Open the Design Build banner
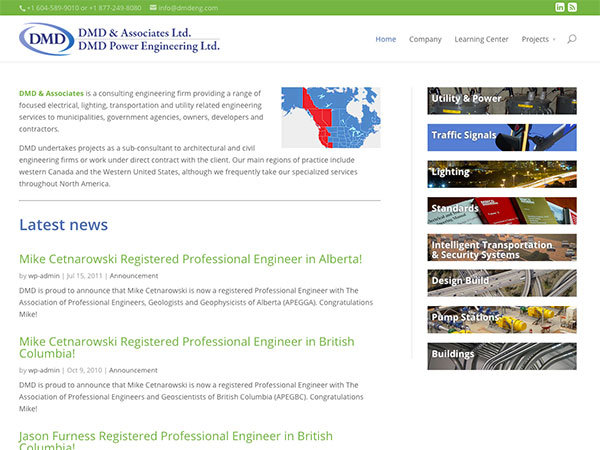This screenshot has width=600, height=450. [x=502, y=283]
